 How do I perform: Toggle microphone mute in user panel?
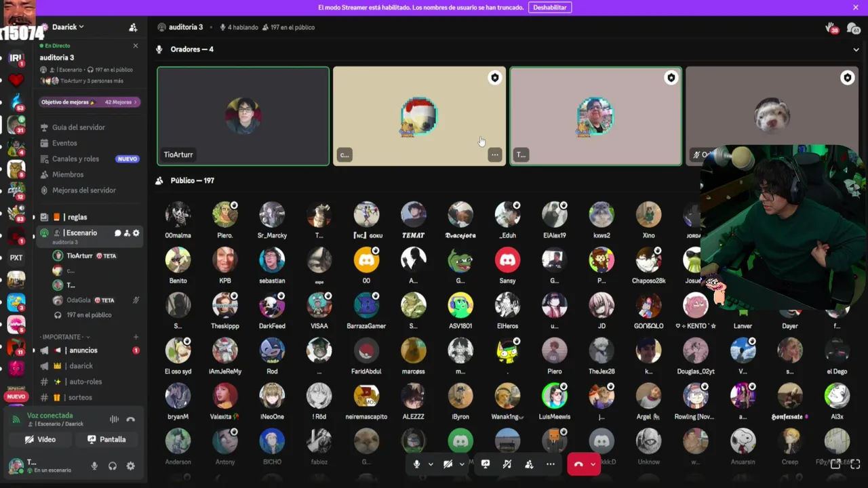(94, 466)
